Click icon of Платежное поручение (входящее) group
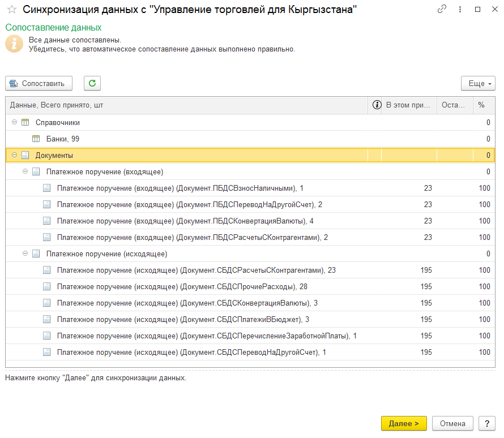This screenshot has width=504, height=438. [36, 171]
